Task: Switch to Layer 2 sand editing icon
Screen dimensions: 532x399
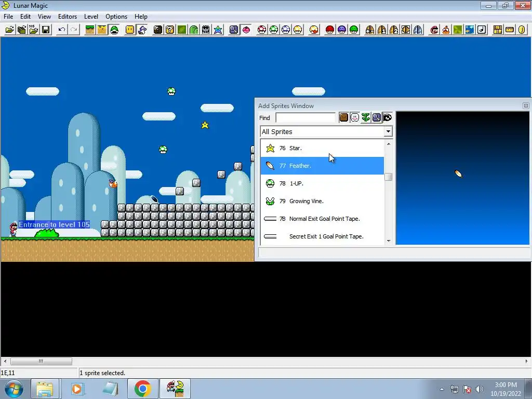Action: pos(102,30)
